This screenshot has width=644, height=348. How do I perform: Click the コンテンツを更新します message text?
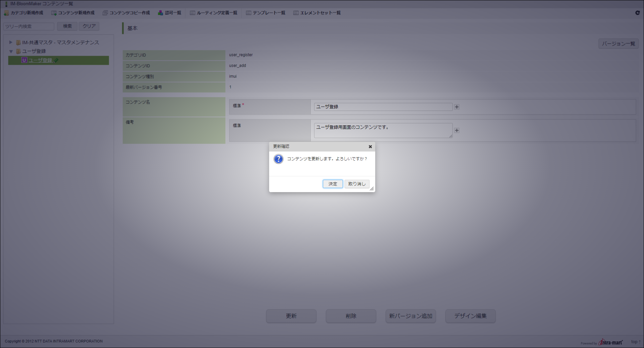tap(327, 159)
